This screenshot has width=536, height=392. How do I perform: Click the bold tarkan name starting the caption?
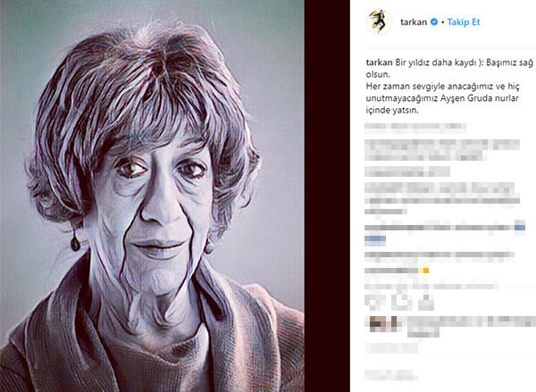379,63
